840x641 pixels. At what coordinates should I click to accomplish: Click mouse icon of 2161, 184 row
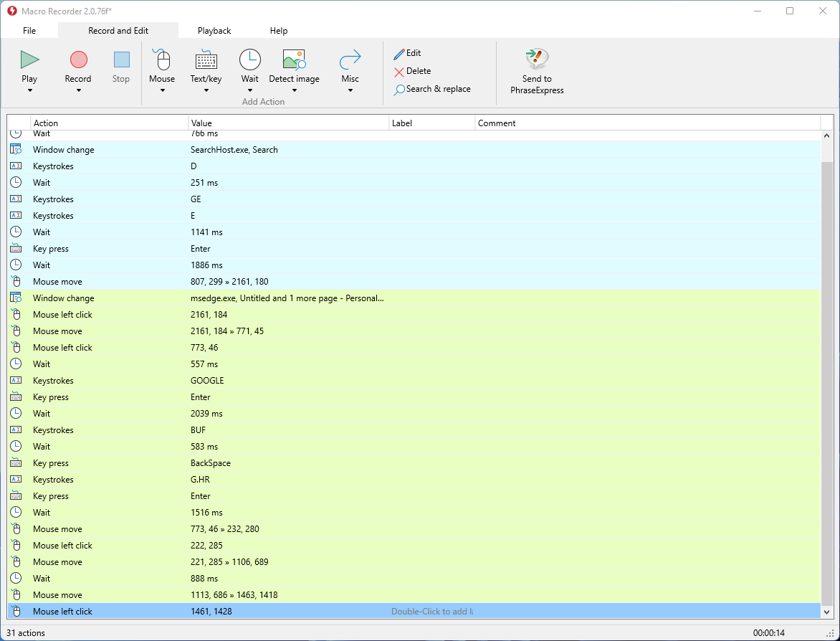click(x=16, y=315)
